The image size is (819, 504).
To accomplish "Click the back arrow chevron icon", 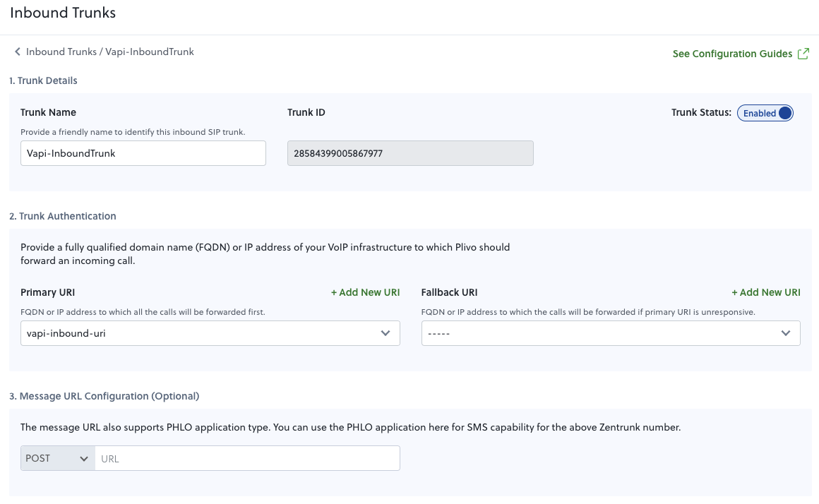I will click(18, 52).
